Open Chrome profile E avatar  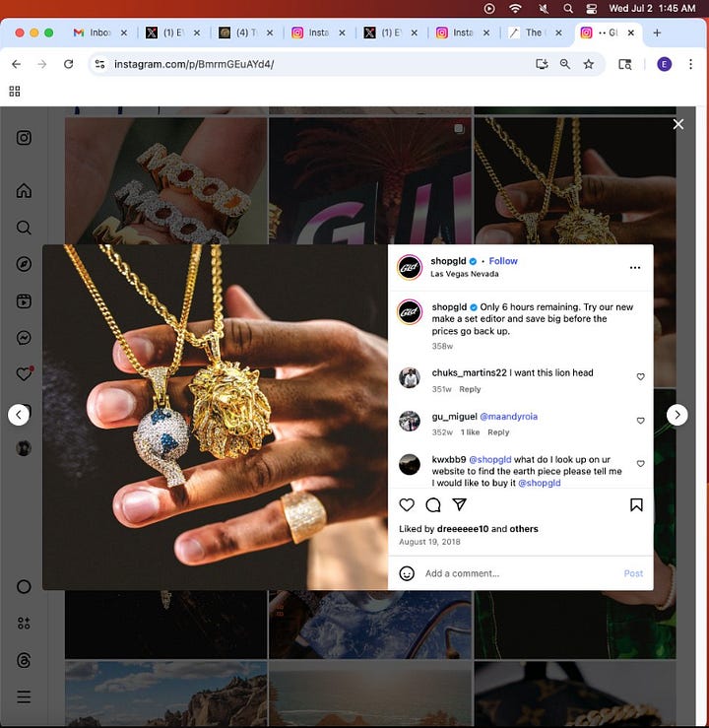coord(664,64)
